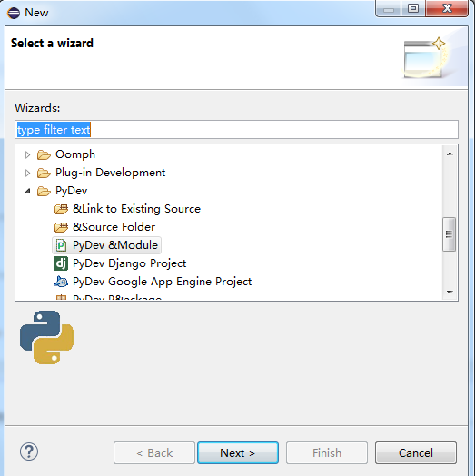Choose &Link to Existing Source wizard
Image resolution: width=475 pixels, height=476 pixels.
point(136,209)
